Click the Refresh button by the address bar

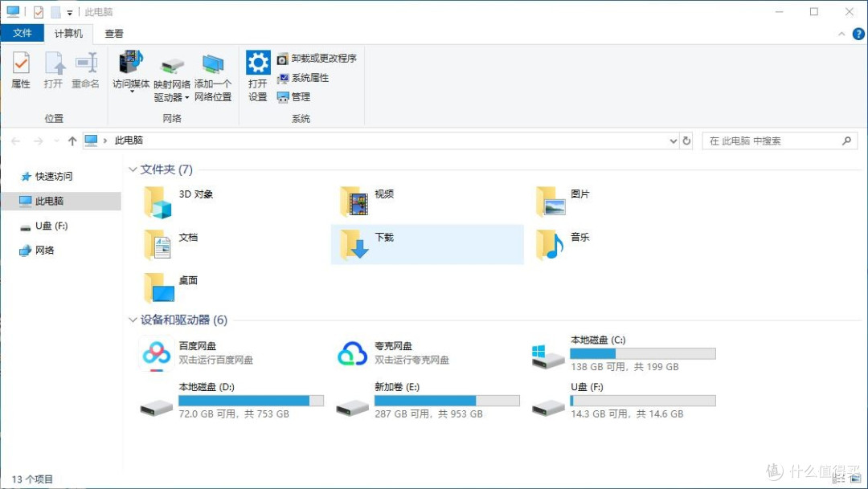coord(686,141)
